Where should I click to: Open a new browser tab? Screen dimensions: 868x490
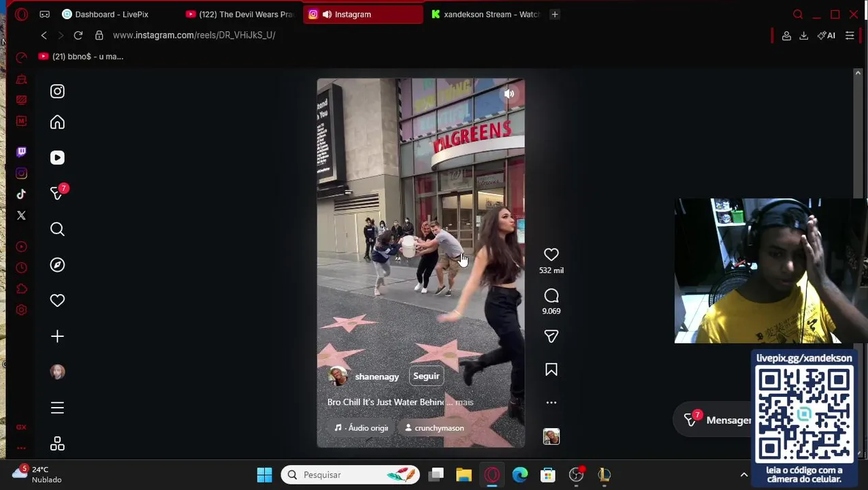pos(555,14)
